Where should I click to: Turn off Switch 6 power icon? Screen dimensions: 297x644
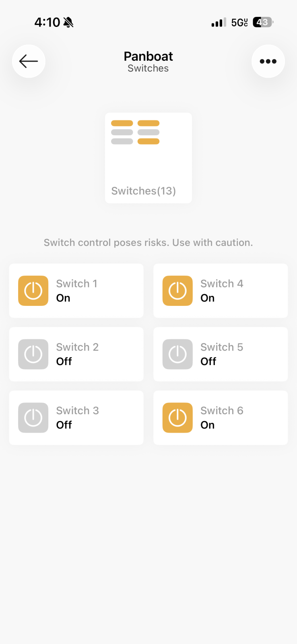pyautogui.click(x=177, y=417)
